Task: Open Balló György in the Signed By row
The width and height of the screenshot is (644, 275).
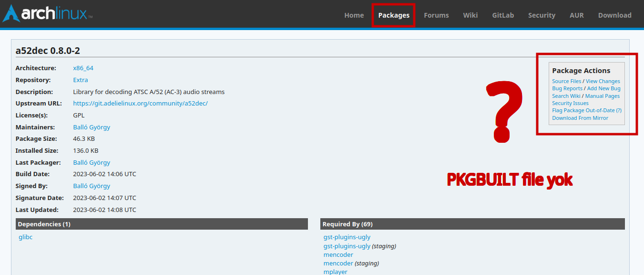Action: (92, 186)
